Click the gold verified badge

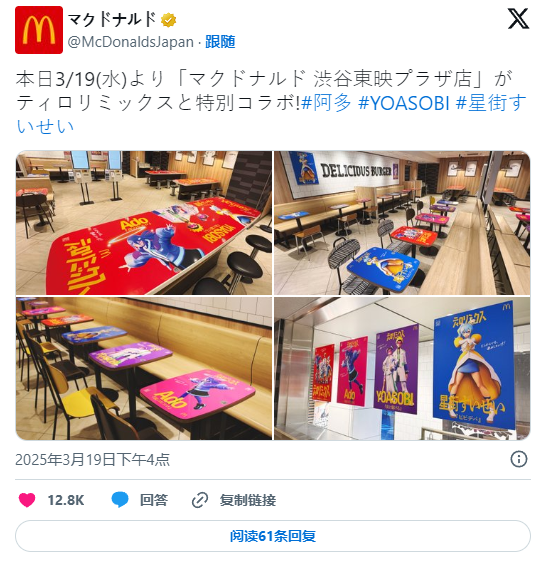(168, 20)
